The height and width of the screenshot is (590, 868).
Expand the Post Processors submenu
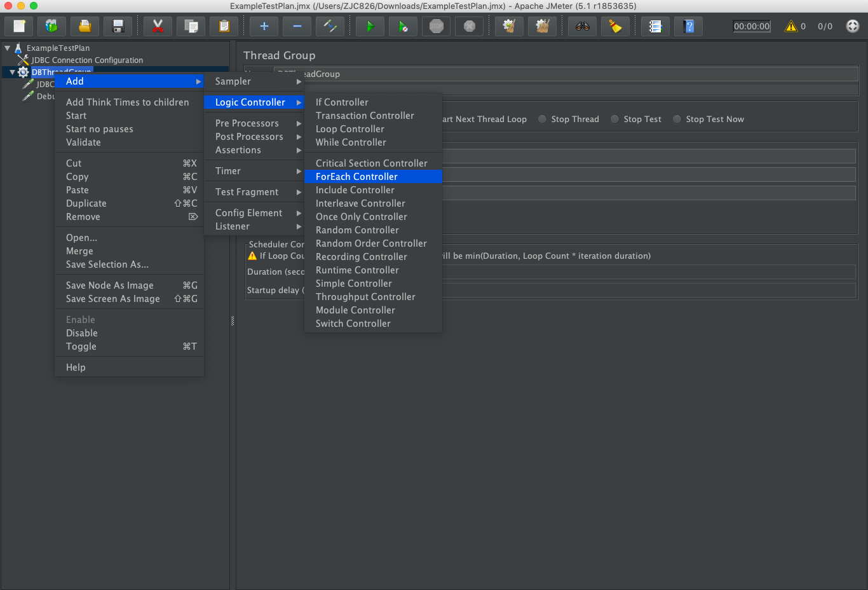[x=254, y=137]
